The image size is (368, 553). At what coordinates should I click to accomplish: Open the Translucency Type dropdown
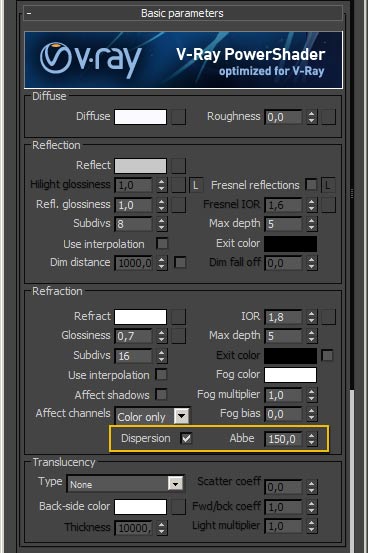[x=125, y=484]
